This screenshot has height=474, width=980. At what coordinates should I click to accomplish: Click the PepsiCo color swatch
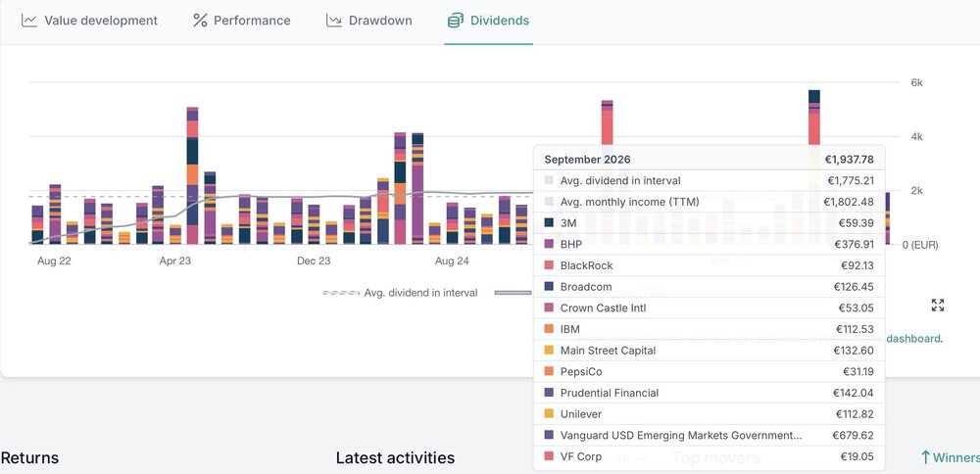[550, 371]
